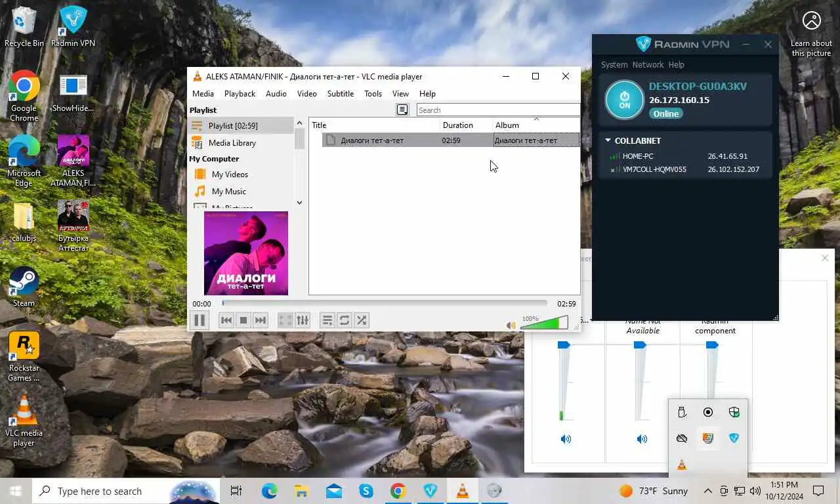Sort playlist by Duration column

coord(466,125)
